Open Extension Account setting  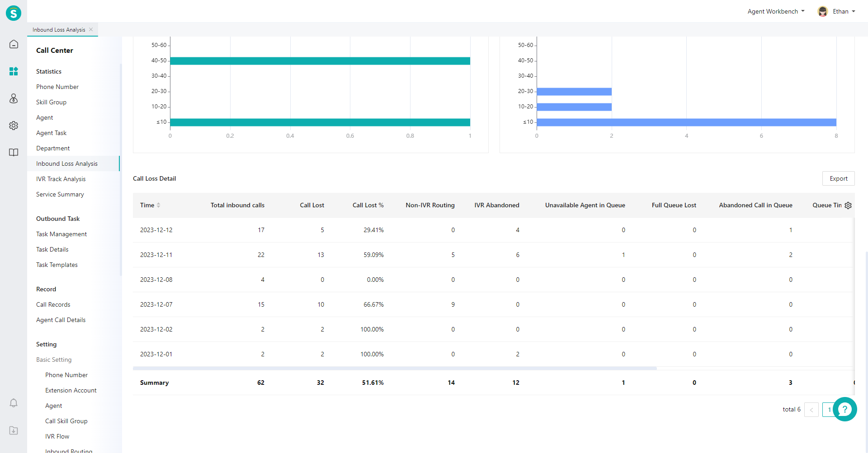pyautogui.click(x=71, y=390)
